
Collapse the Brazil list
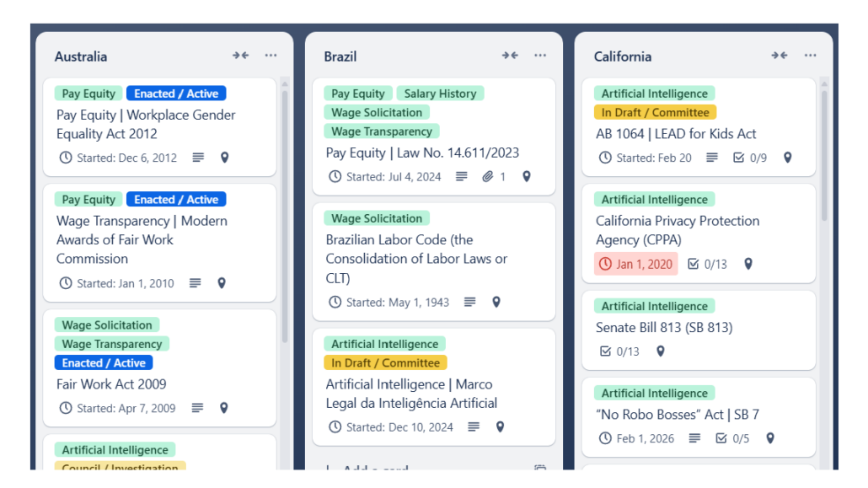[x=510, y=56]
